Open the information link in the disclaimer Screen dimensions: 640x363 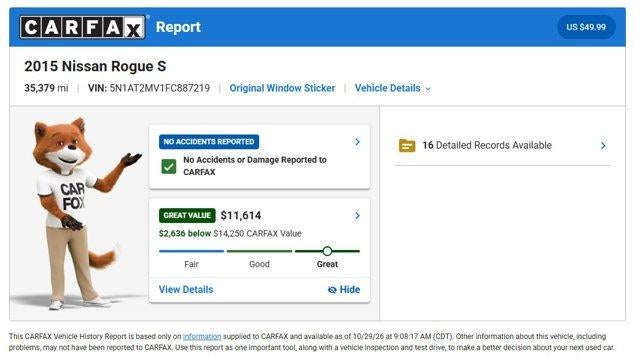tap(202, 336)
